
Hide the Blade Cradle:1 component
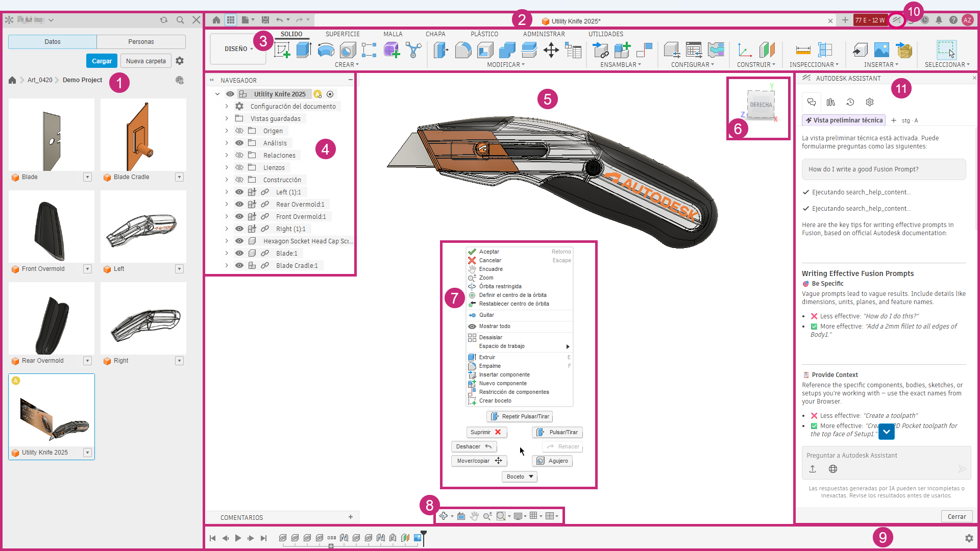(239, 265)
